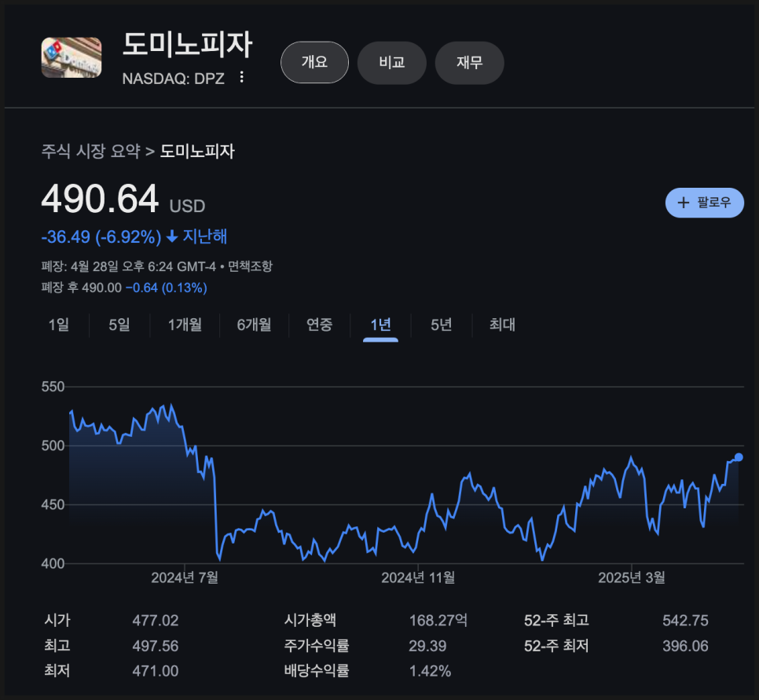Click the 도미노피자 breadcrumb text

(197, 151)
